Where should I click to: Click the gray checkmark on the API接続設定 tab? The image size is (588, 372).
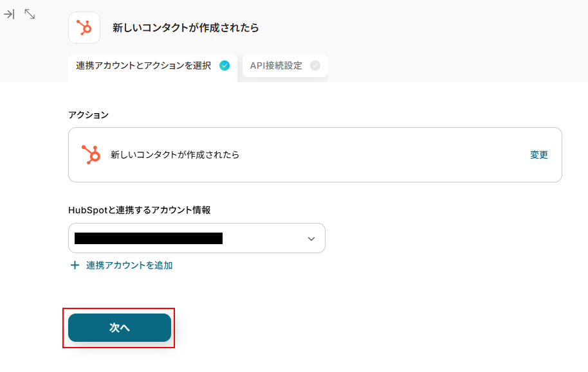pyautogui.click(x=315, y=65)
